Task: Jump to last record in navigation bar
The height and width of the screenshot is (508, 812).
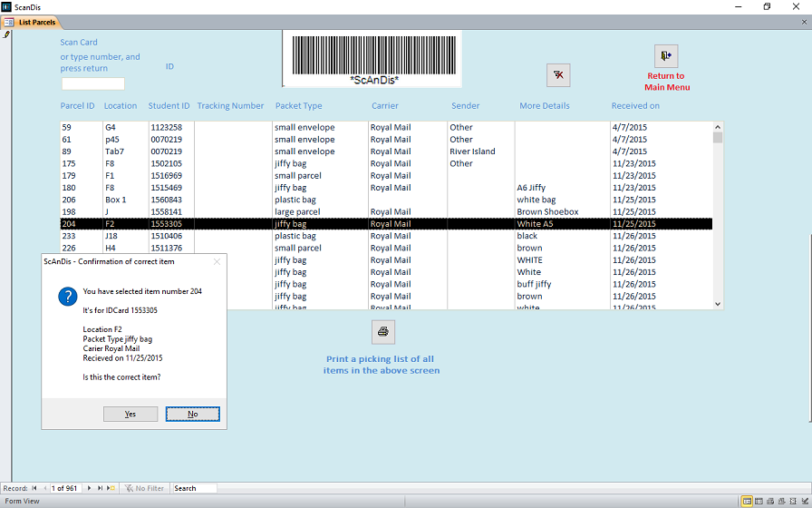Action: point(100,488)
